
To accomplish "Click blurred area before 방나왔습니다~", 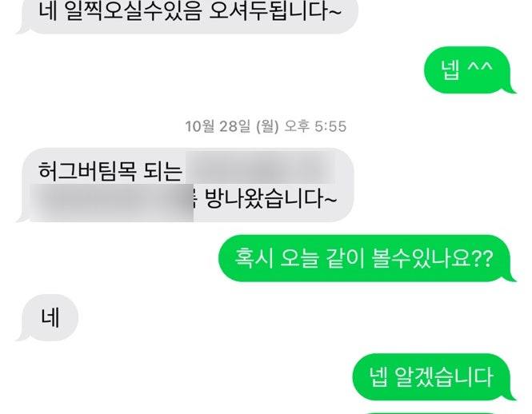I will click(112, 203).
